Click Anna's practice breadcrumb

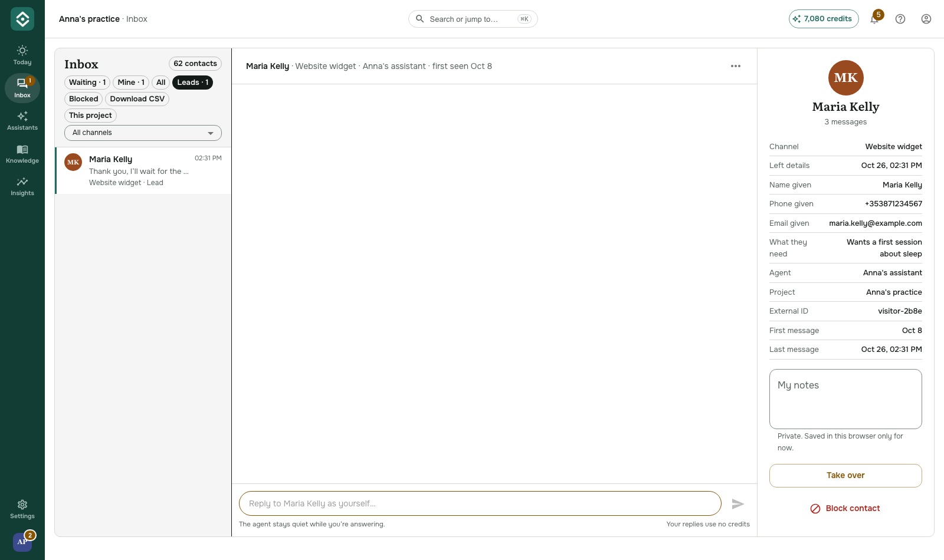pos(89,19)
